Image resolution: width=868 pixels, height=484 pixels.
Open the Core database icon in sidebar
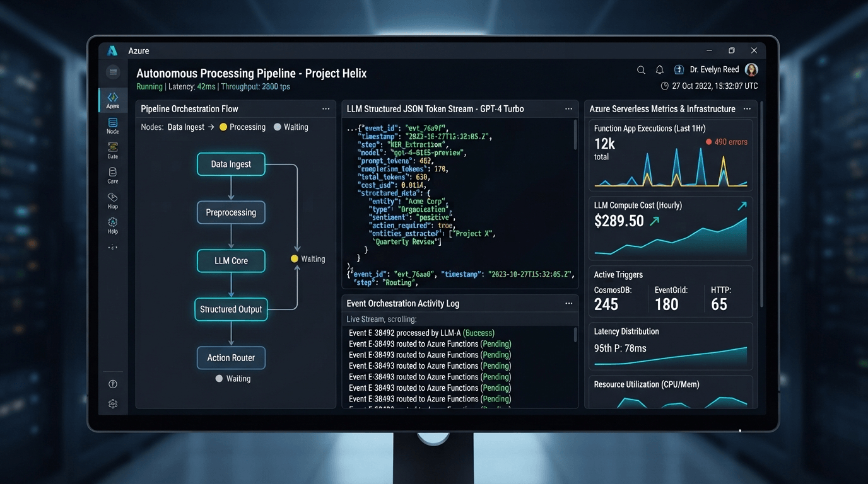pos(113,172)
